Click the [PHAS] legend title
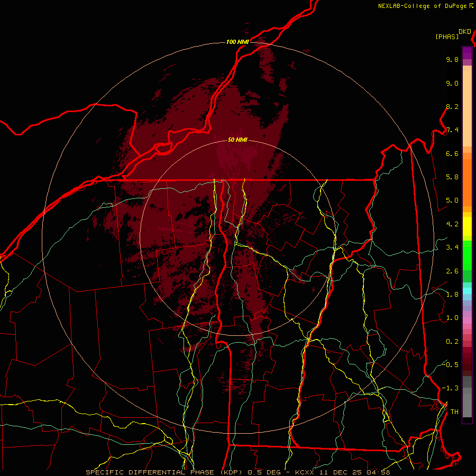476x476 pixels. click(x=447, y=36)
